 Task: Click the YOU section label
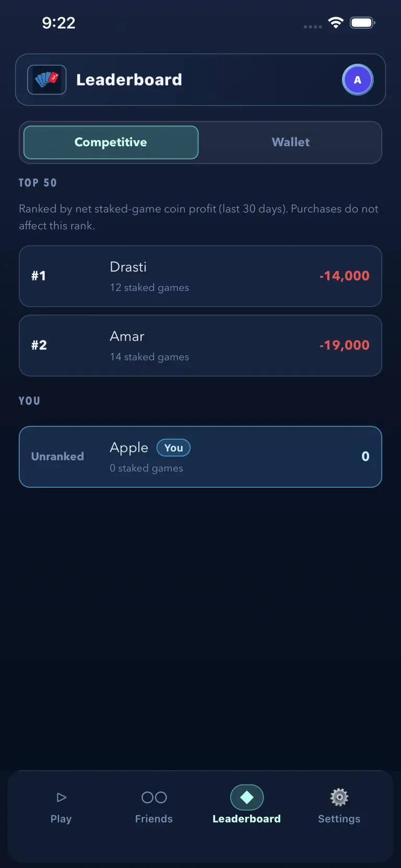[29, 401]
